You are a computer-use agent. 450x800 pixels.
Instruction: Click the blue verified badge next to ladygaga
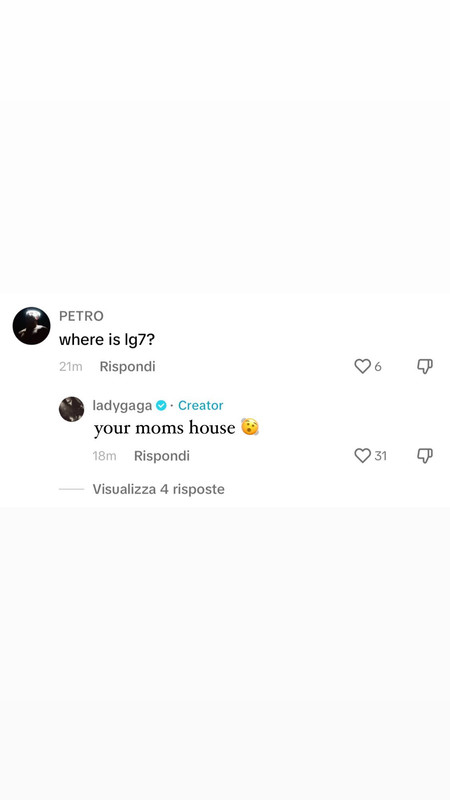161,406
